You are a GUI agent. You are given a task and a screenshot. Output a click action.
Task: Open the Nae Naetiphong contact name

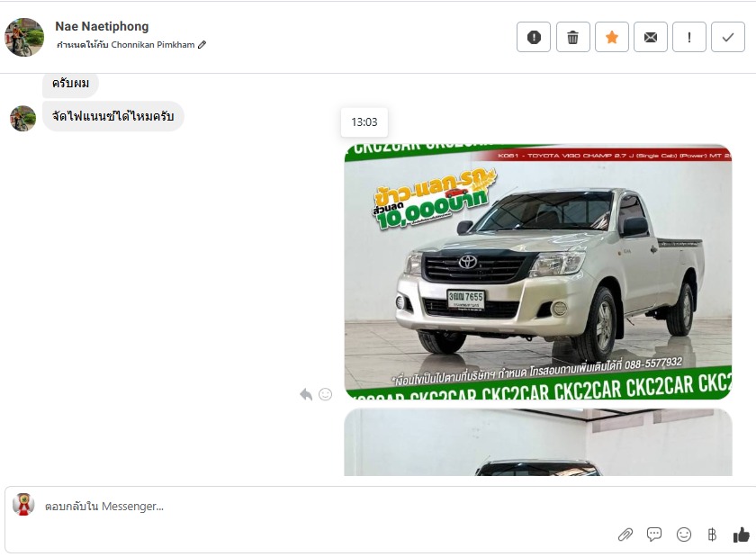(102, 26)
